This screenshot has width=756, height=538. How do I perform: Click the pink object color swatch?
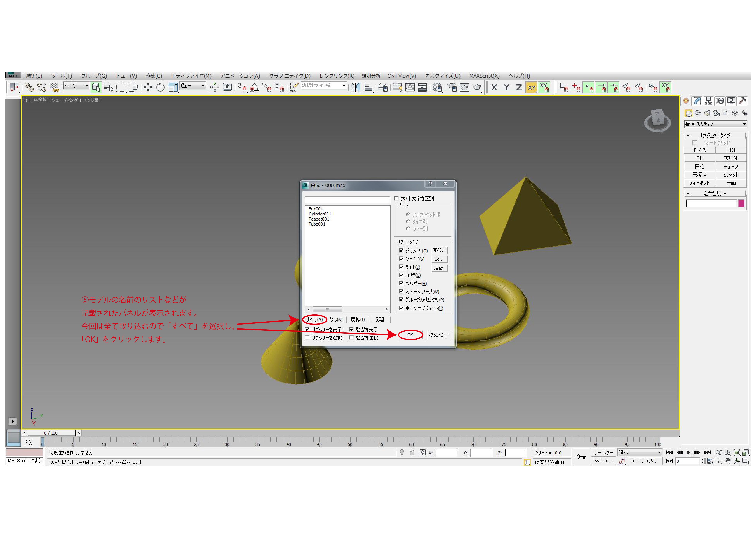click(x=741, y=203)
